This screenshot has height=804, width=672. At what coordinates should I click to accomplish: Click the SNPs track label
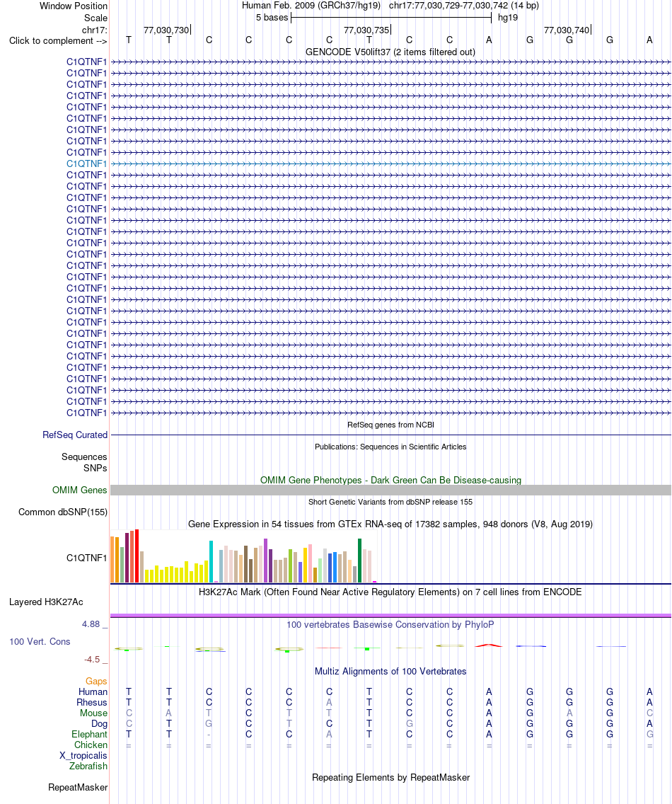95,468
